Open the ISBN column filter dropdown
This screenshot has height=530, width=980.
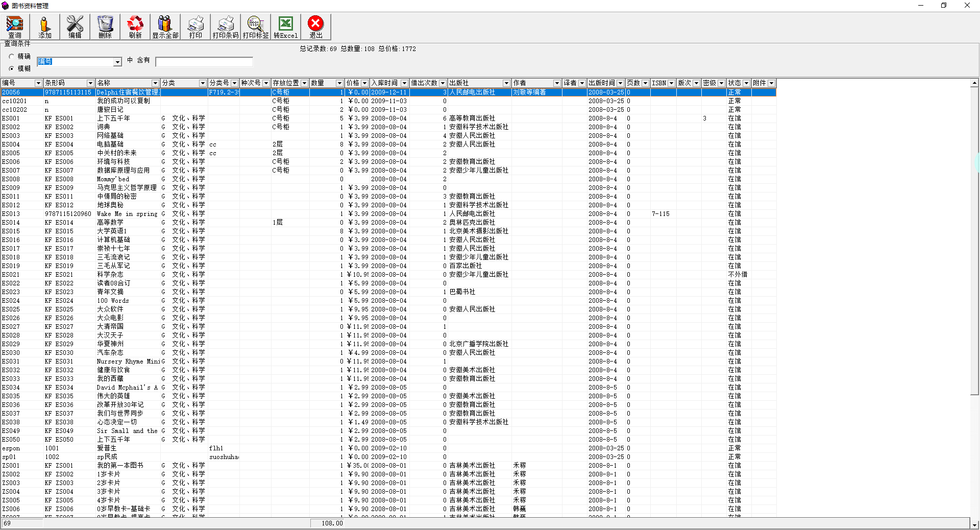pyautogui.click(x=671, y=83)
